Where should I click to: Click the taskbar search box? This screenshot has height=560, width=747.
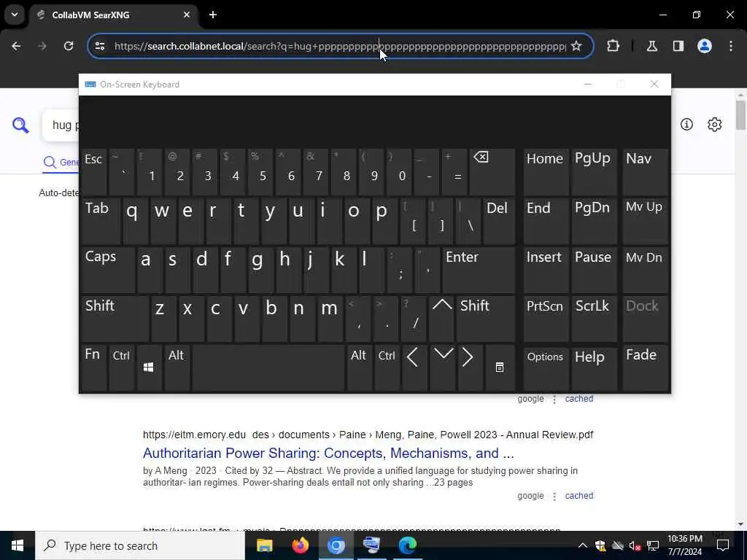pos(140,545)
